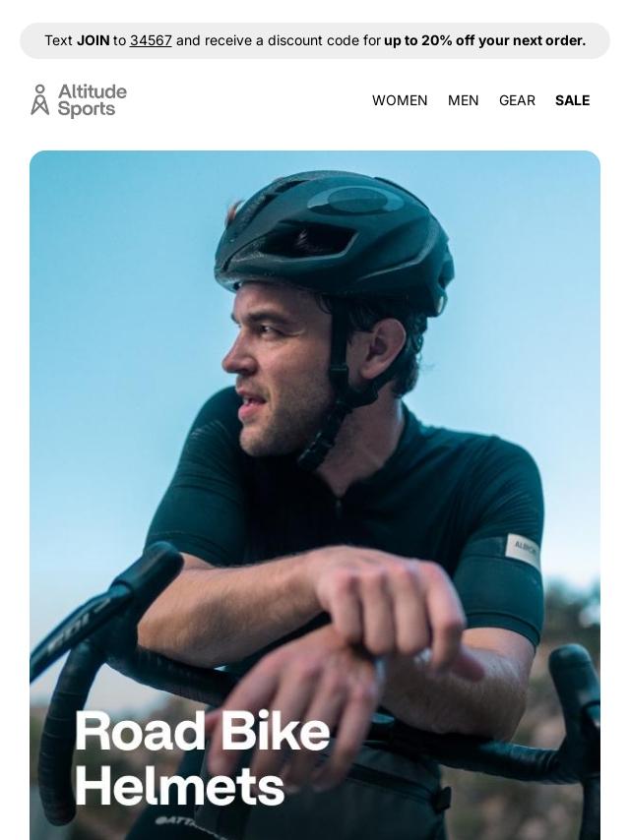Open the WOMEN navigation menu
This screenshot has width=630, height=840.
pyautogui.click(x=400, y=100)
